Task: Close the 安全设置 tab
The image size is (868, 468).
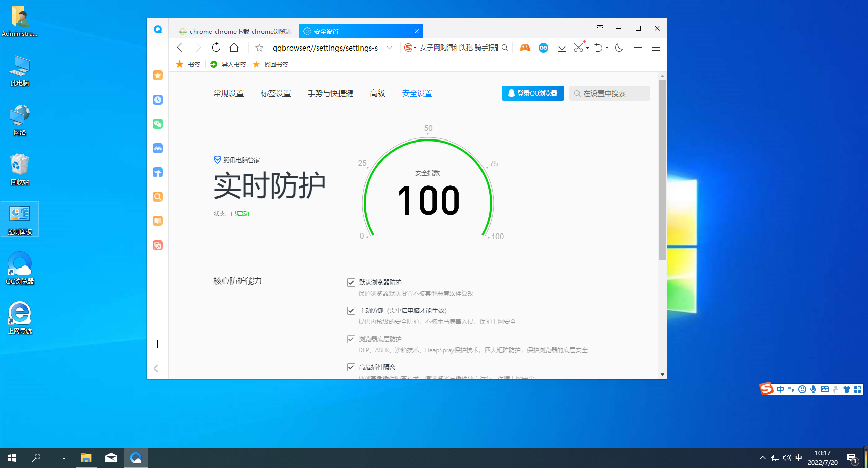Action: (x=417, y=31)
